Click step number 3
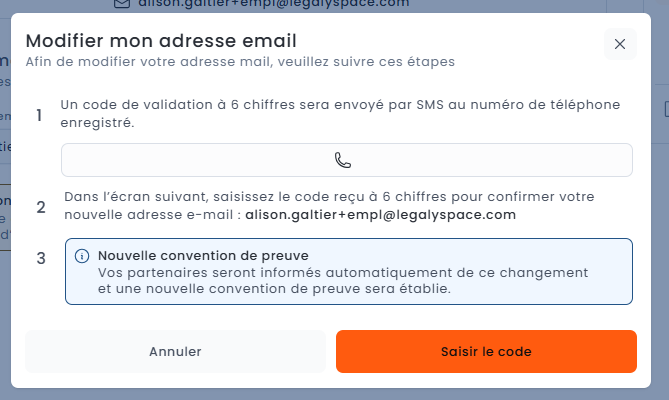Image resolution: width=669 pixels, height=400 pixels. [41, 258]
